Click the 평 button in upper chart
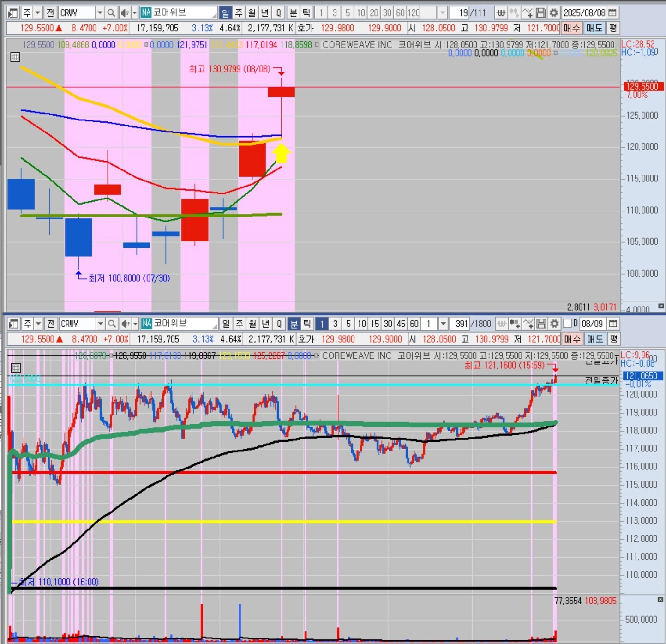 612,28
